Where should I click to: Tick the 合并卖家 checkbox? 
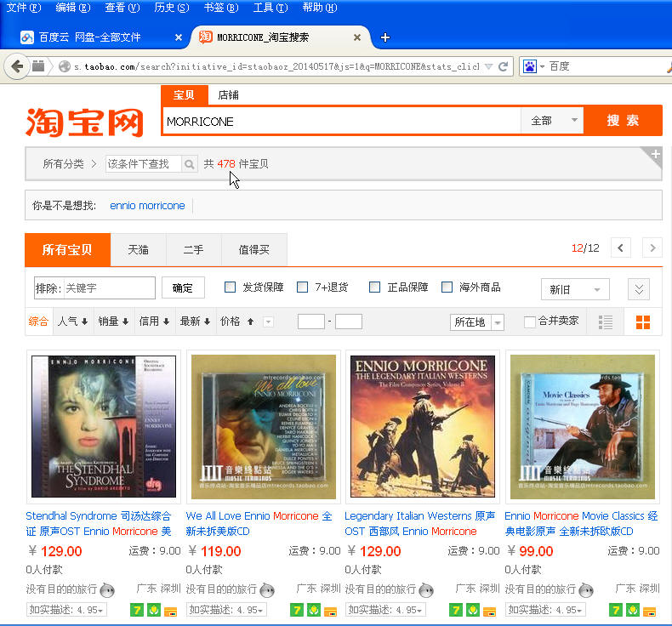click(530, 322)
